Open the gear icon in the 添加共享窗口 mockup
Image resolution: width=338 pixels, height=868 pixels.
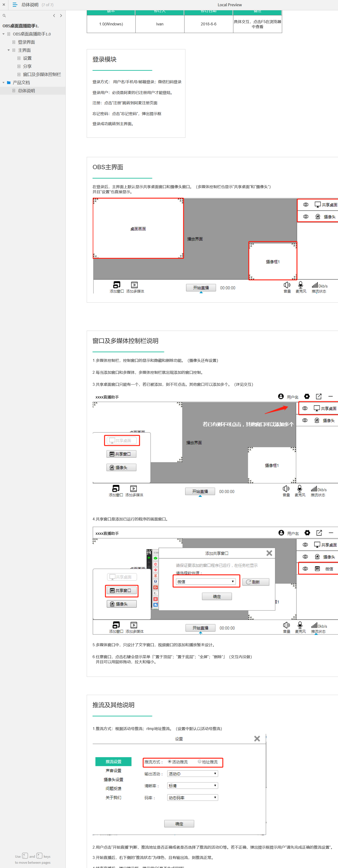(x=307, y=533)
